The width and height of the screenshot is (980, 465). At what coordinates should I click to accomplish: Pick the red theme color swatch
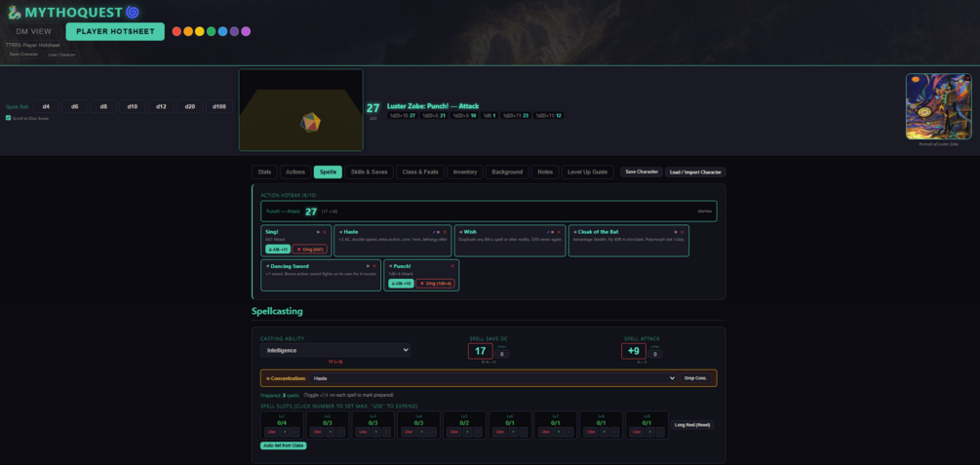pos(176,31)
